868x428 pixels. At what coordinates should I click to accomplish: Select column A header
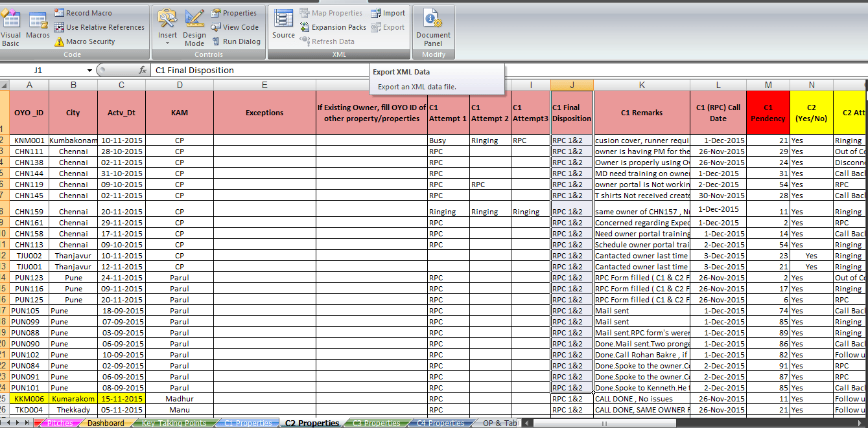coord(29,85)
